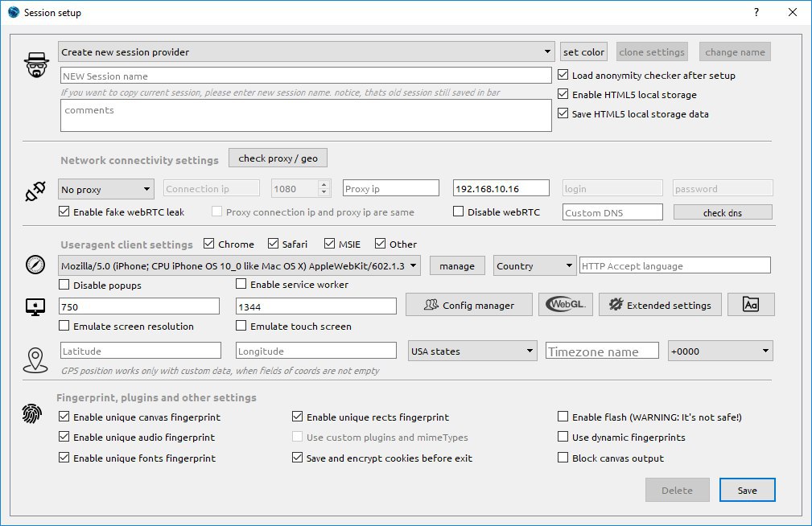812x526 pixels.
Task: Open the +0000 timezone offset dropdown
Action: pos(720,351)
